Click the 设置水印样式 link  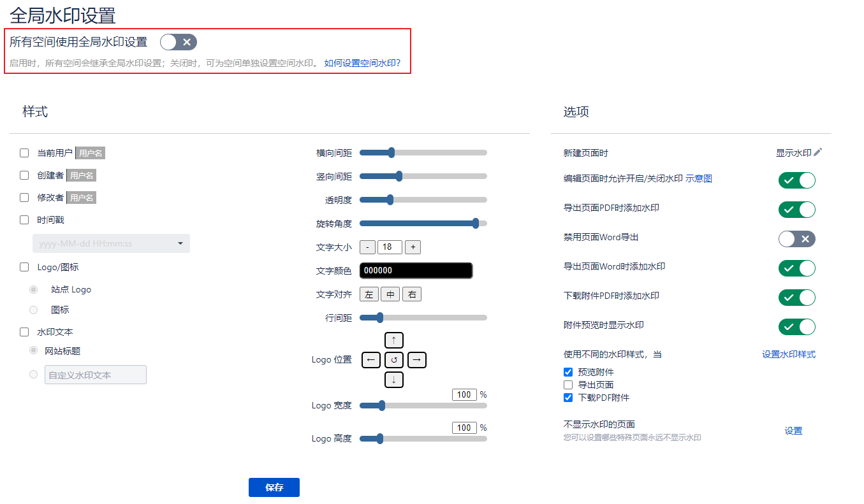coord(788,354)
